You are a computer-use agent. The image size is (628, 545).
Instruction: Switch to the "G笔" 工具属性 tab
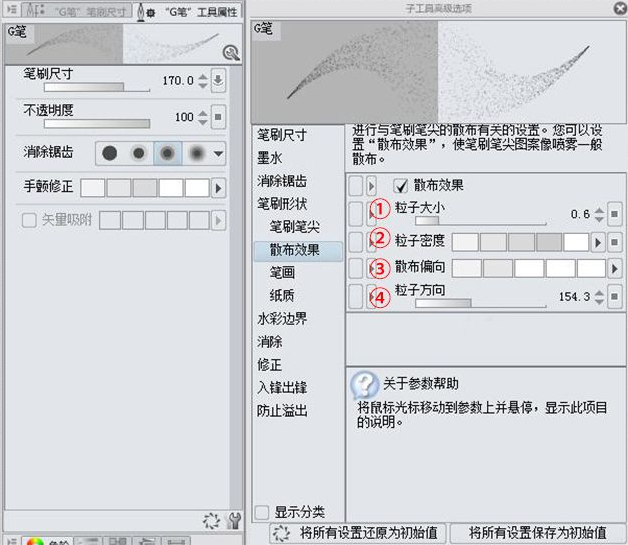pos(188,11)
